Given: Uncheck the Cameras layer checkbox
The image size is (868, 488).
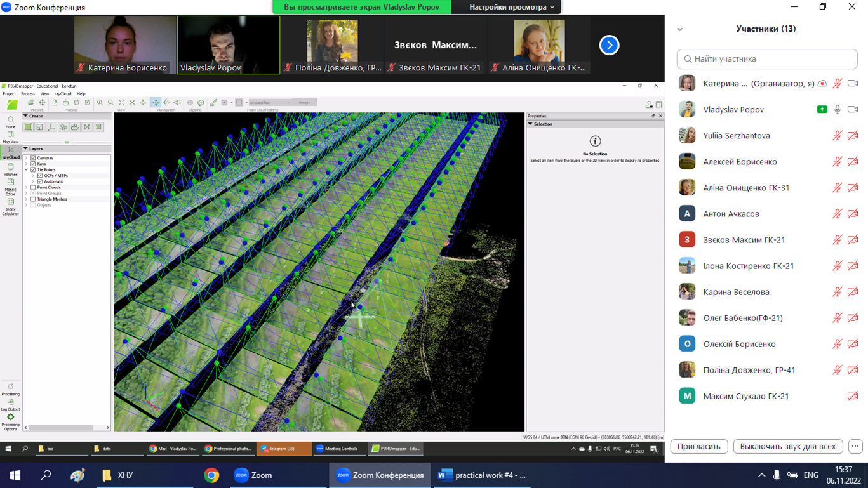Looking at the screenshot, I should click(33, 158).
